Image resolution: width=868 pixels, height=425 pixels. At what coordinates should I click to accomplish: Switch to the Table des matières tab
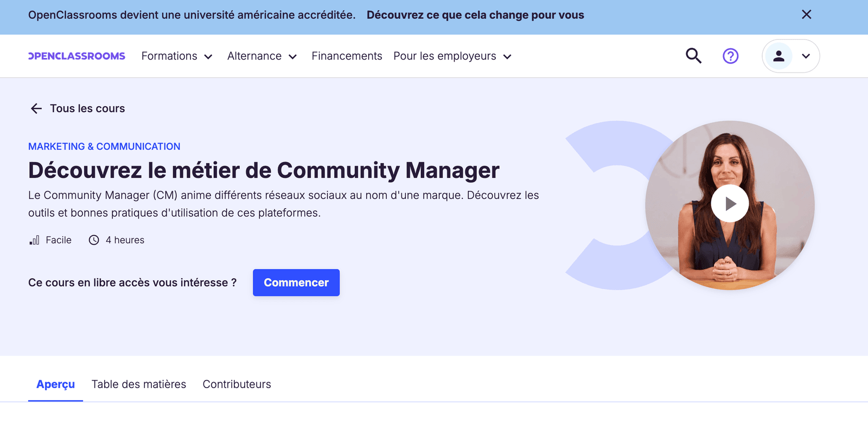[139, 384]
